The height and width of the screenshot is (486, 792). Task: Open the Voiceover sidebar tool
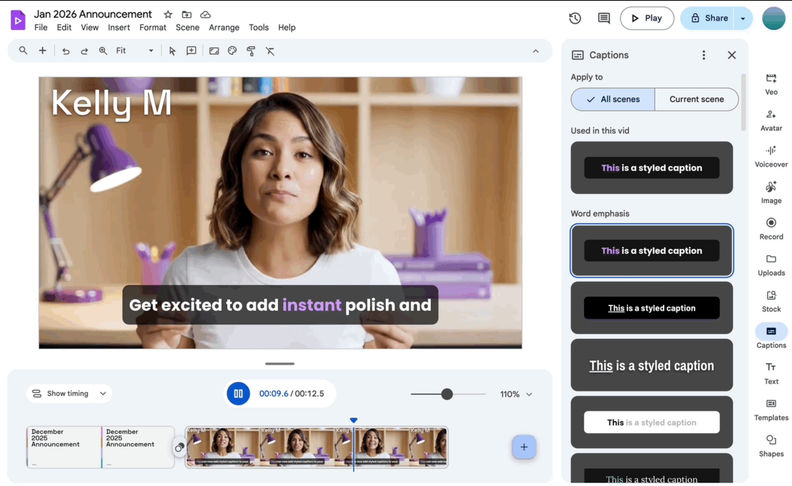coord(771,157)
